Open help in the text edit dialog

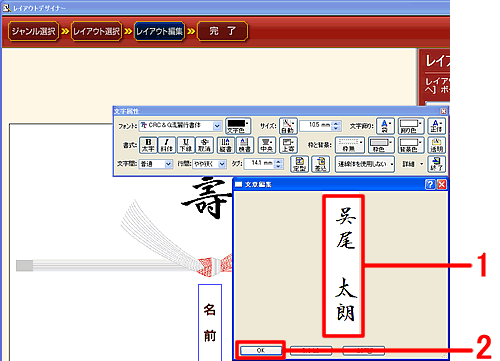[430, 184]
